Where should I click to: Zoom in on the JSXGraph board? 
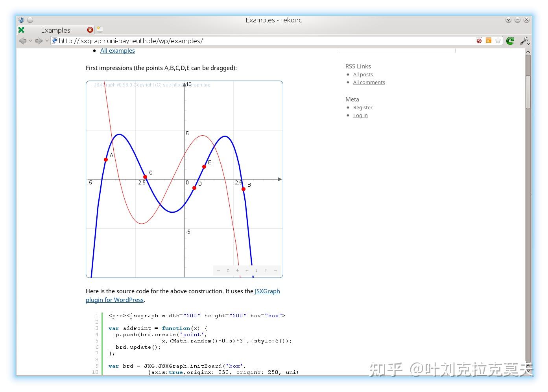click(x=237, y=271)
